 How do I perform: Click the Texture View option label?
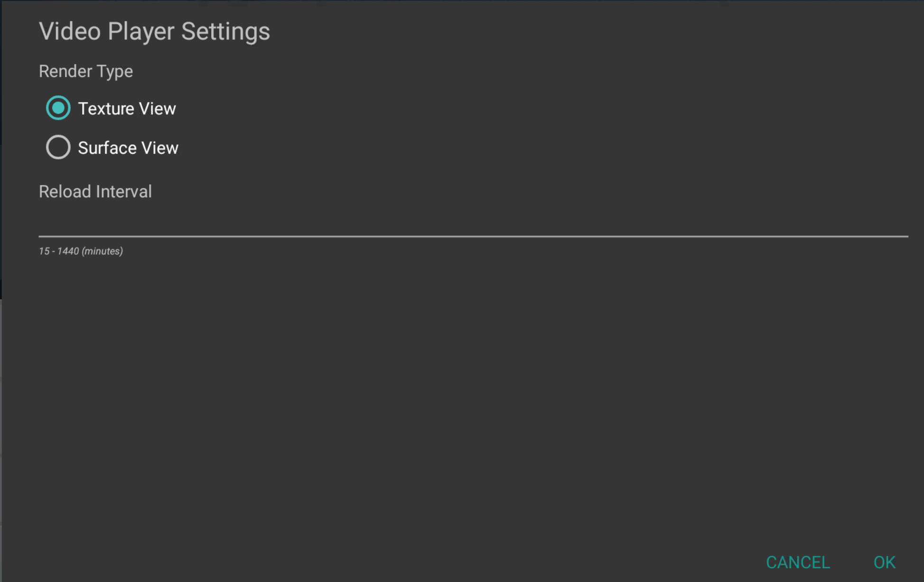pyautogui.click(x=127, y=109)
